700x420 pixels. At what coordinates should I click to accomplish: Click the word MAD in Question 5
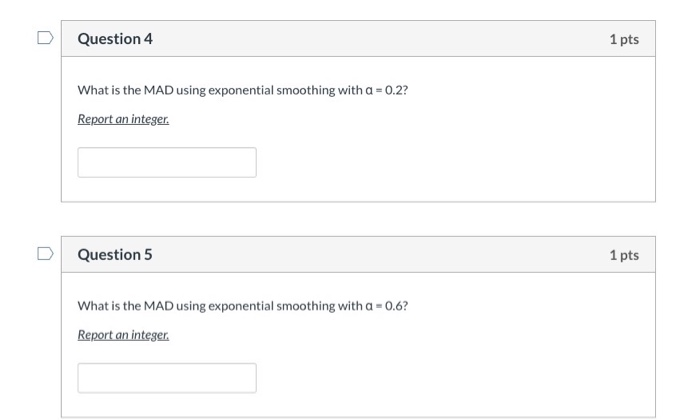pos(159,306)
